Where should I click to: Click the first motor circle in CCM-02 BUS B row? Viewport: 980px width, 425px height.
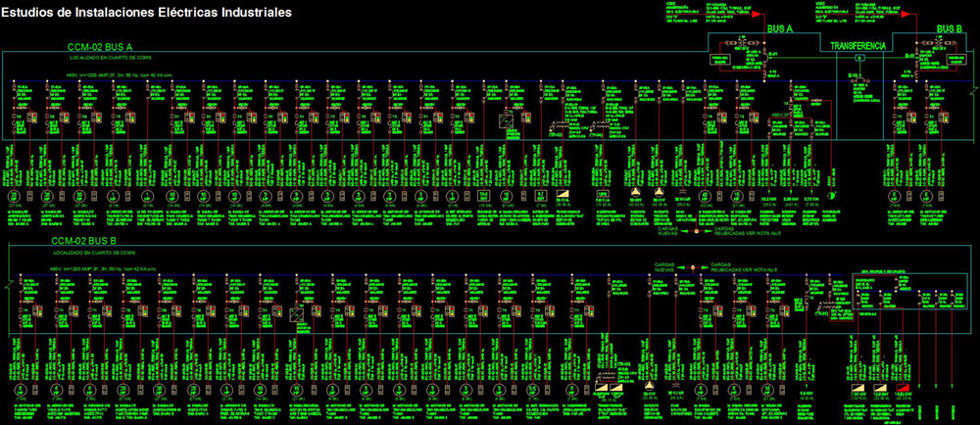(x=22, y=390)
